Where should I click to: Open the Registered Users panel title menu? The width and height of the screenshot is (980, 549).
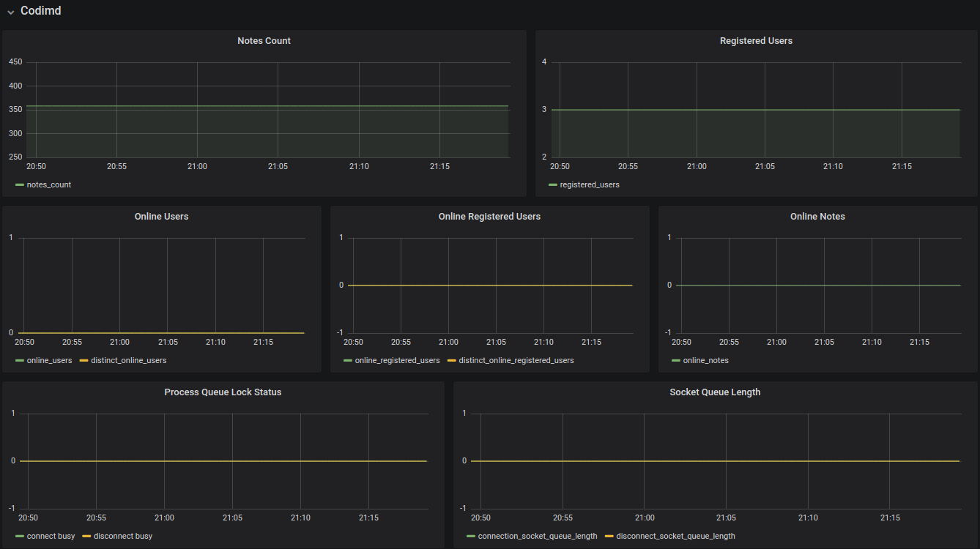756,41
